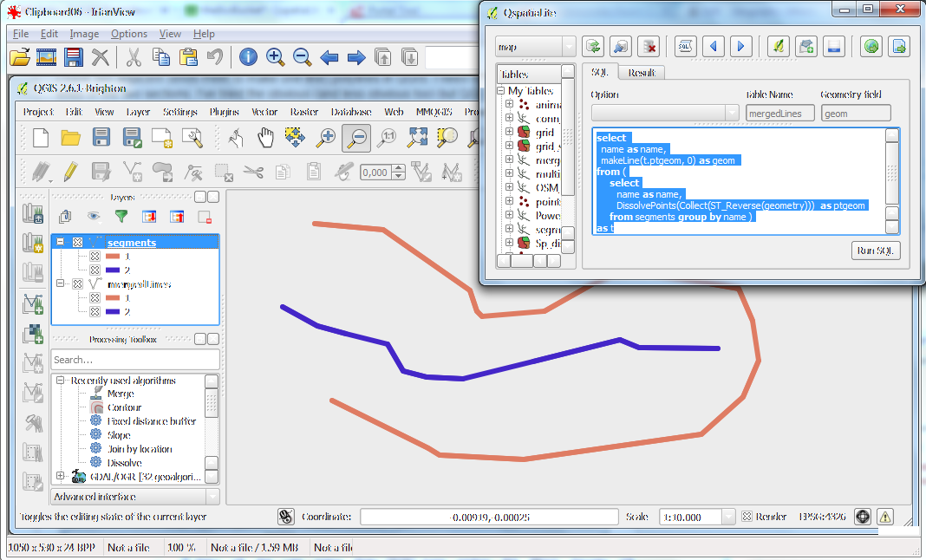
Task: Select QGIS zoom out tool
Action: pyautogui.click(x=356, y=138)
